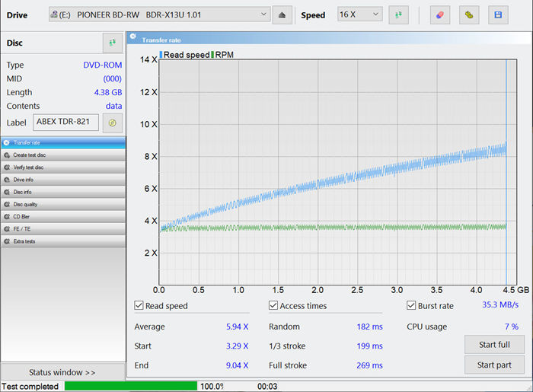
Task: Click the disc Label text field
Action: pos(66,123)
